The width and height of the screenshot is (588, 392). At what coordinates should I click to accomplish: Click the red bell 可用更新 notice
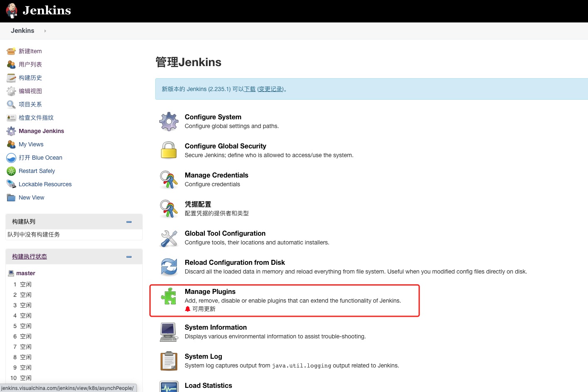tap(200, 309)
